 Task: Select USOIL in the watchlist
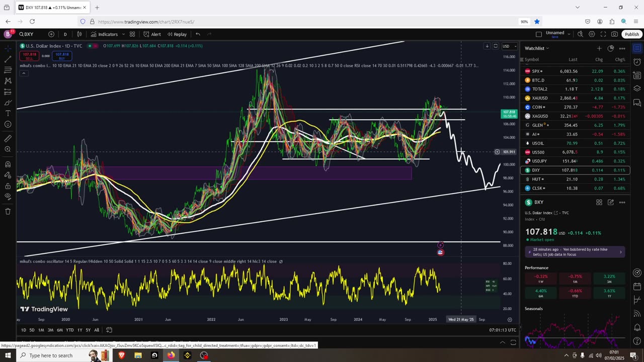click(576, 143)
